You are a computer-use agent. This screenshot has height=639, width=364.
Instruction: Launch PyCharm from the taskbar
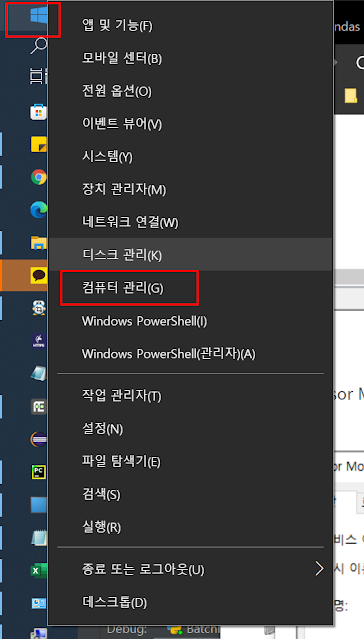(x=39, y=472)
